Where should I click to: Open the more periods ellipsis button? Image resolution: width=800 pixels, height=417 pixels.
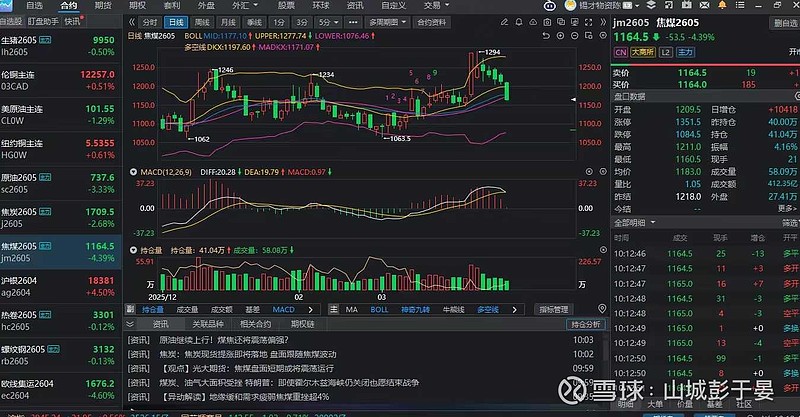click(x=353, y=22)
